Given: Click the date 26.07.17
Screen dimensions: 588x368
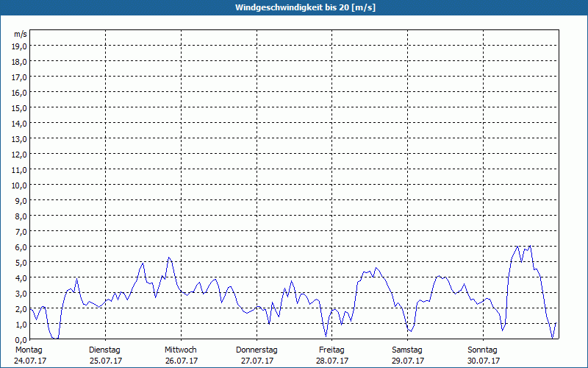Looking at the screenshot, I should pos(182,361).
